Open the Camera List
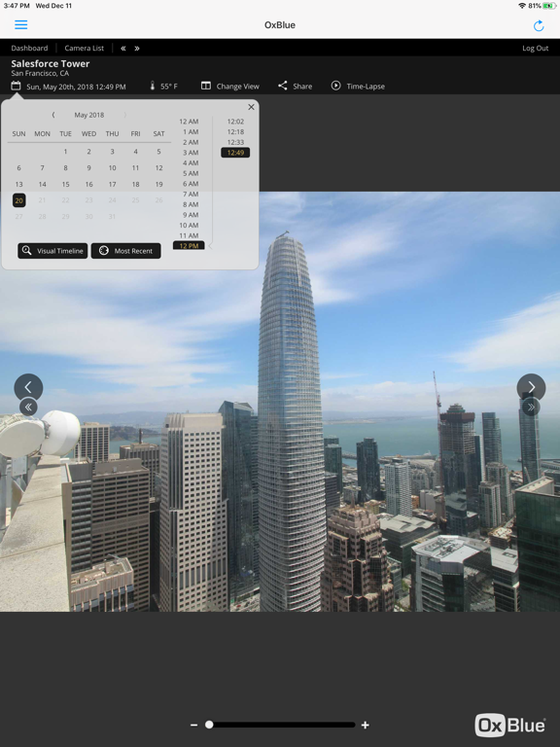 (x=85, y=48)
